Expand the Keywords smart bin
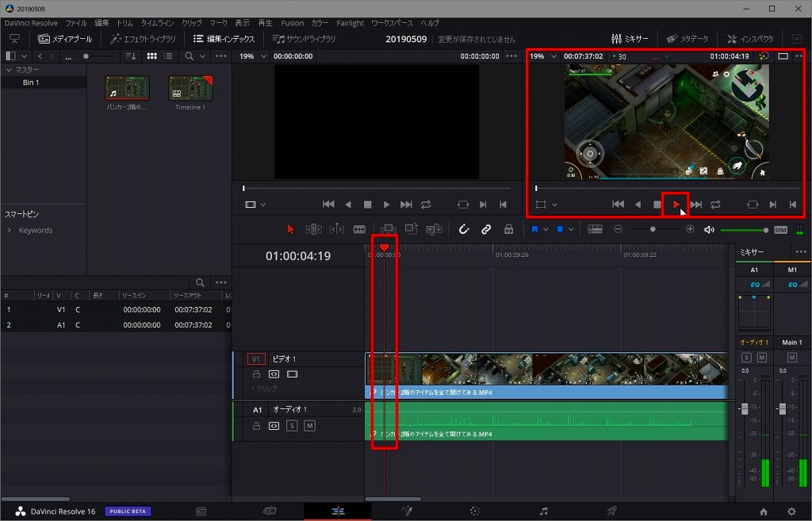The width and height of the screenshot is (812, 521). coord(10,231)
